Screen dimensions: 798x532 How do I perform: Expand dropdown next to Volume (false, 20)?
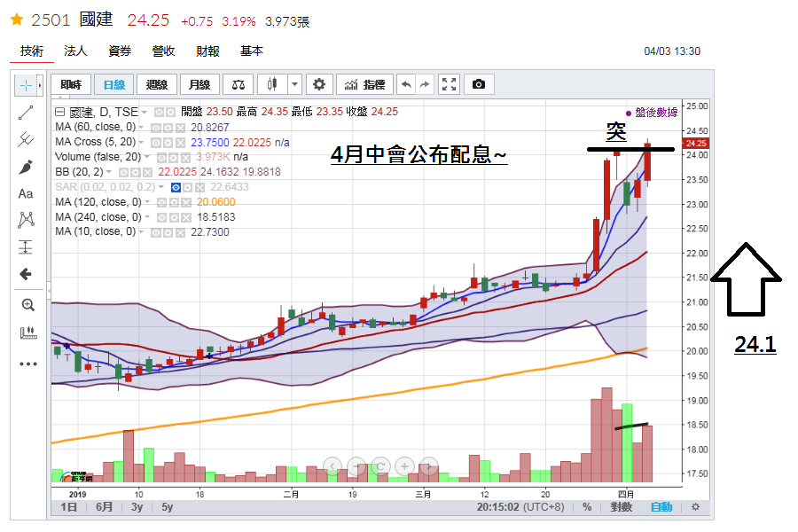(147, 157)
